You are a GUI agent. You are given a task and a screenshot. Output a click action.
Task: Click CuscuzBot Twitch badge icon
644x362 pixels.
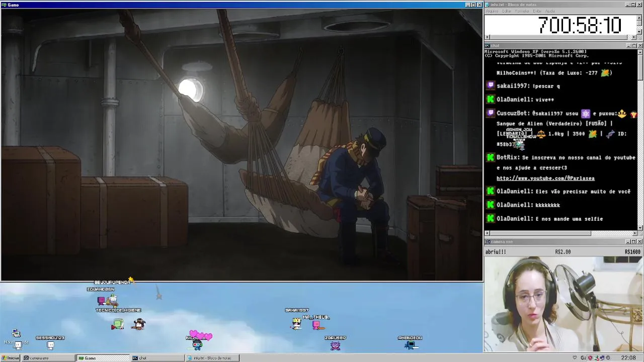coord(491,113)
